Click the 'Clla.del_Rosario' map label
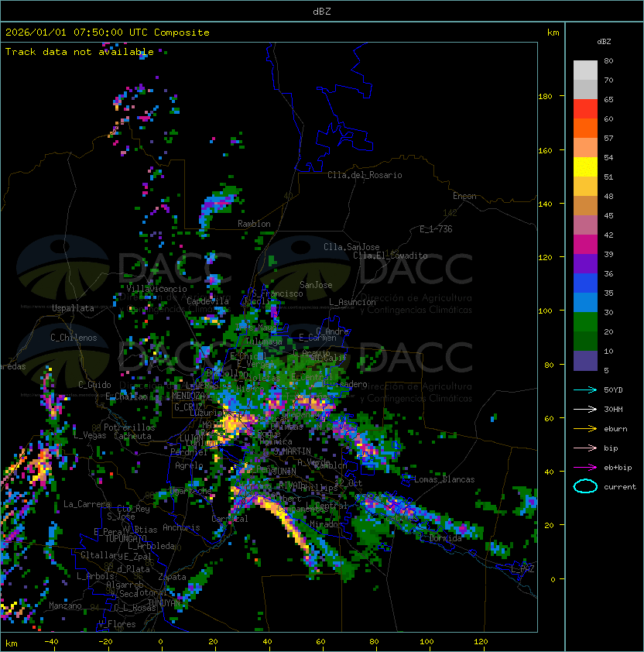 click(365, 175)
